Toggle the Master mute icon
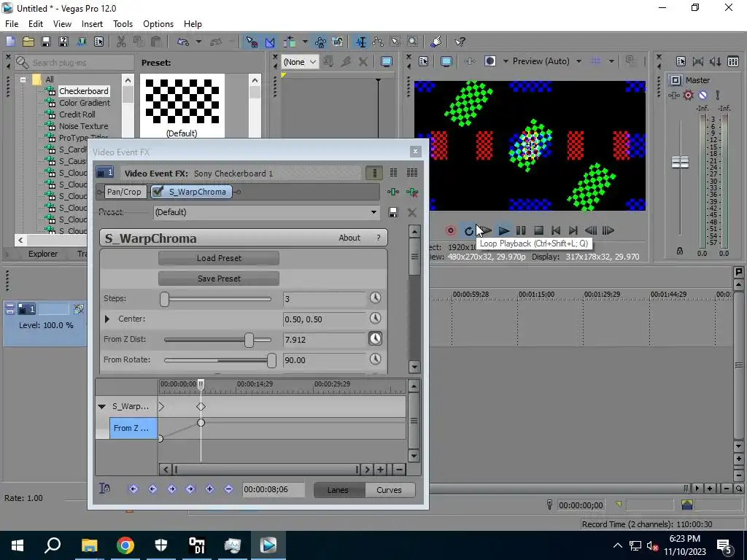This screenshot has width=747, height=560. [x=703, y=96]
